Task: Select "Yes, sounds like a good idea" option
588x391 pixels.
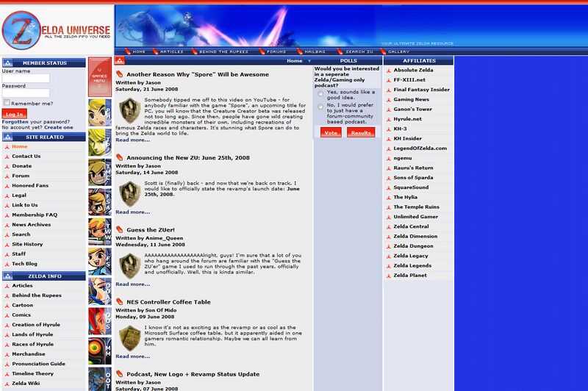Action: [320, 94]
